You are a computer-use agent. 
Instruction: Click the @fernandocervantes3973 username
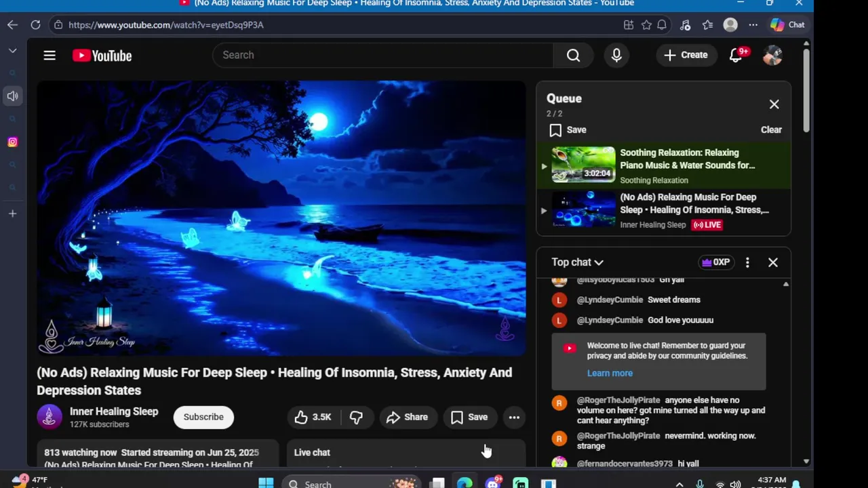point(625,464)
